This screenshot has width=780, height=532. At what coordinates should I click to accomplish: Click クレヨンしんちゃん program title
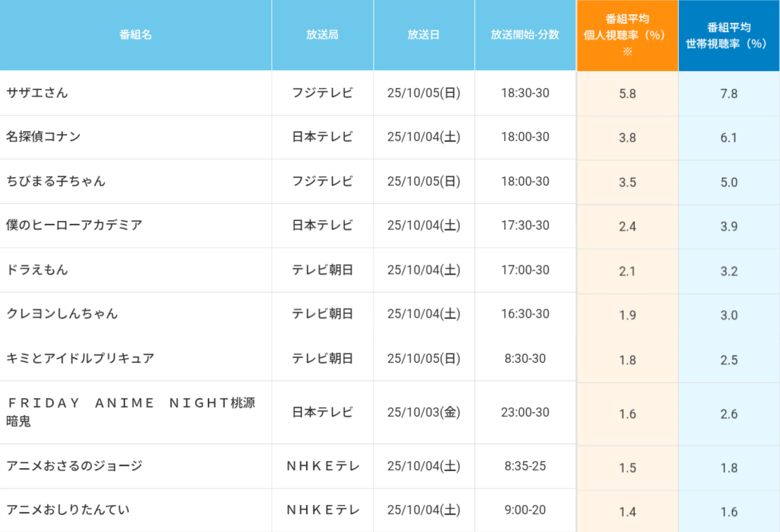pyautogui.click(x=62, y=314)
